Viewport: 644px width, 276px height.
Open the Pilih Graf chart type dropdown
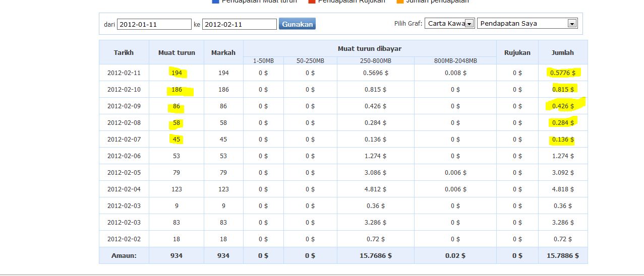[449, 23]
